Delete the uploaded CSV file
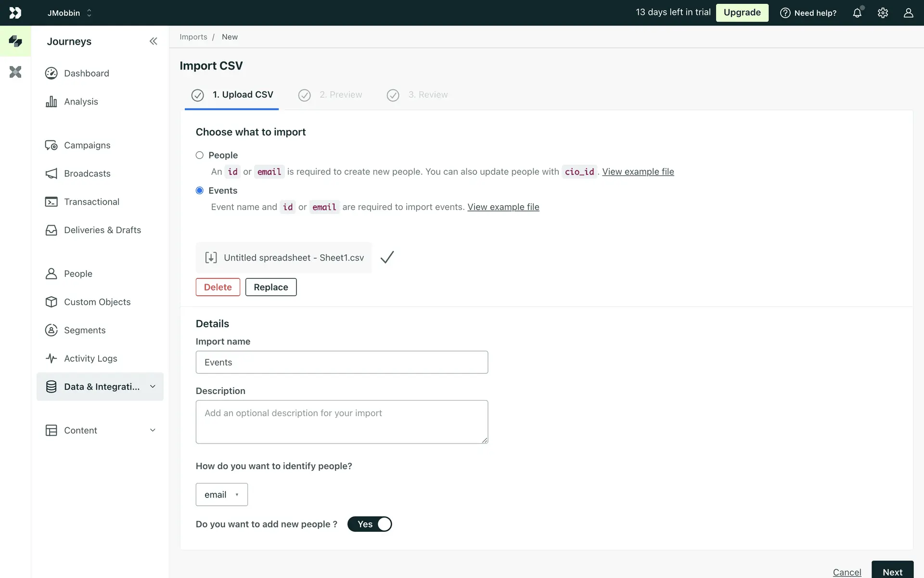Image resolution: width=924 pixels, height=578 pixels. [218, 287]
